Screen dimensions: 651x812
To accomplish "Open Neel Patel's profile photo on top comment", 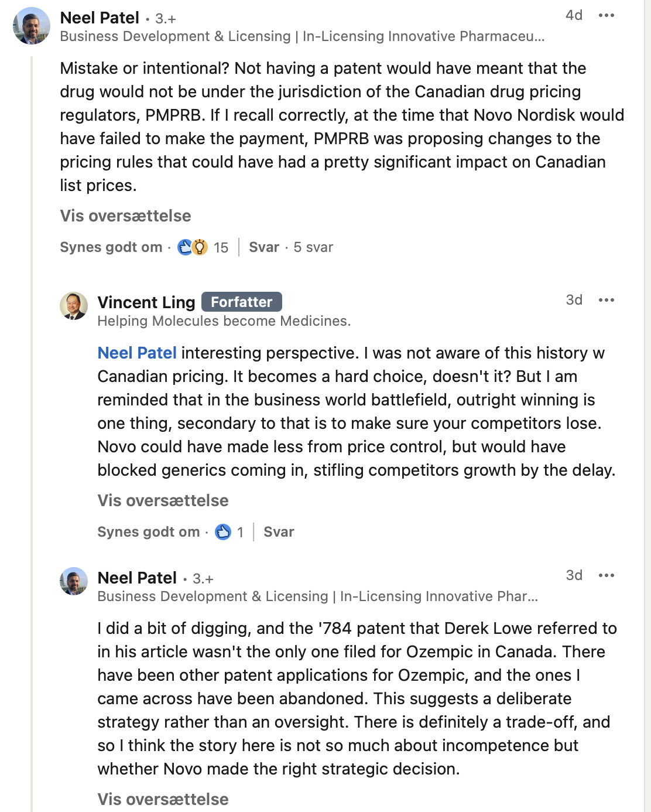I will 32,26.
